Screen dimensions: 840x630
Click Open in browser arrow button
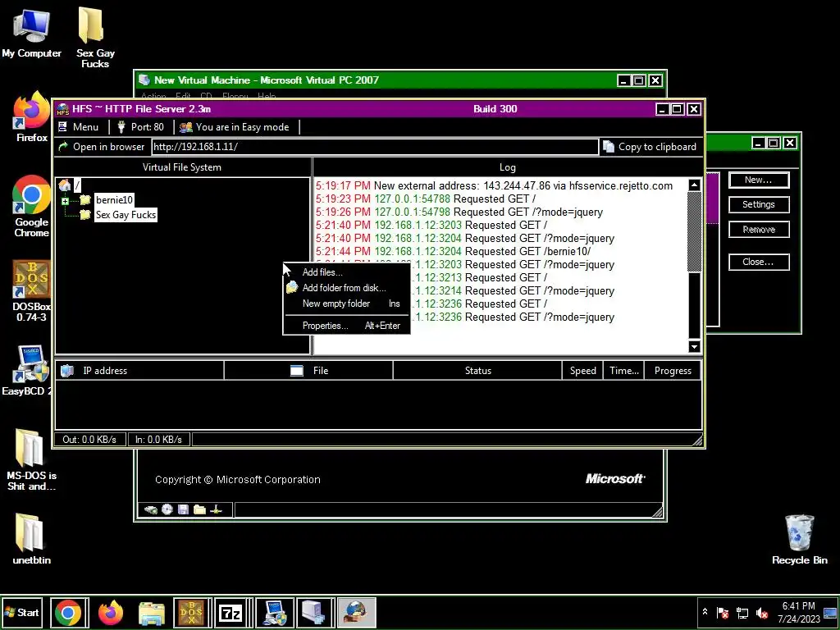click(102, 147)
